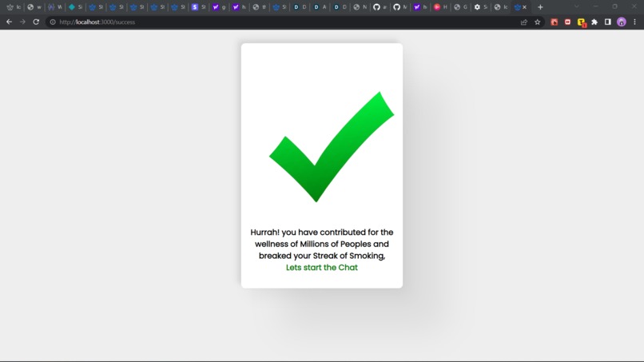Toggle the browser side panel
Screen dimensions: 644x362
[608, 22]
